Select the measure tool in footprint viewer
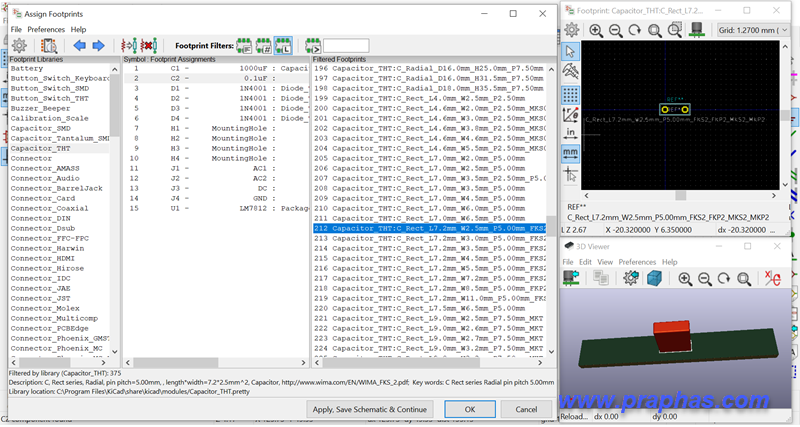Image resolution: width=800 pixels, height=427 pixels. point(570,72)
